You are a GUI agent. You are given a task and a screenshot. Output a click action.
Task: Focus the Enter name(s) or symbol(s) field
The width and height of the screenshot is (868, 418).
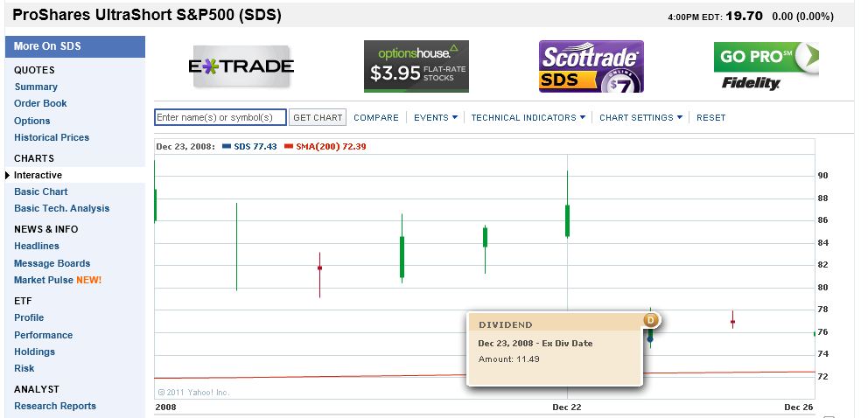click(x=220, y=117)
